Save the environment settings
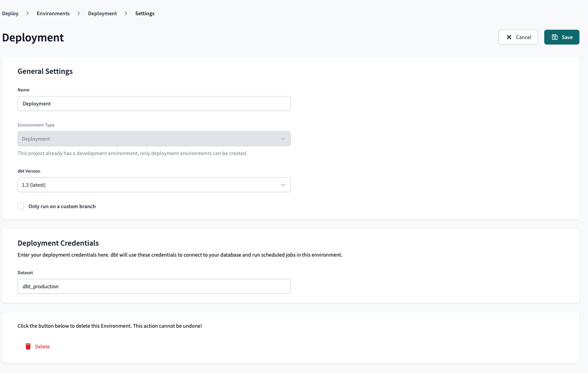The image size is (588, 373). pyautogui.click(x=561, y=37)
